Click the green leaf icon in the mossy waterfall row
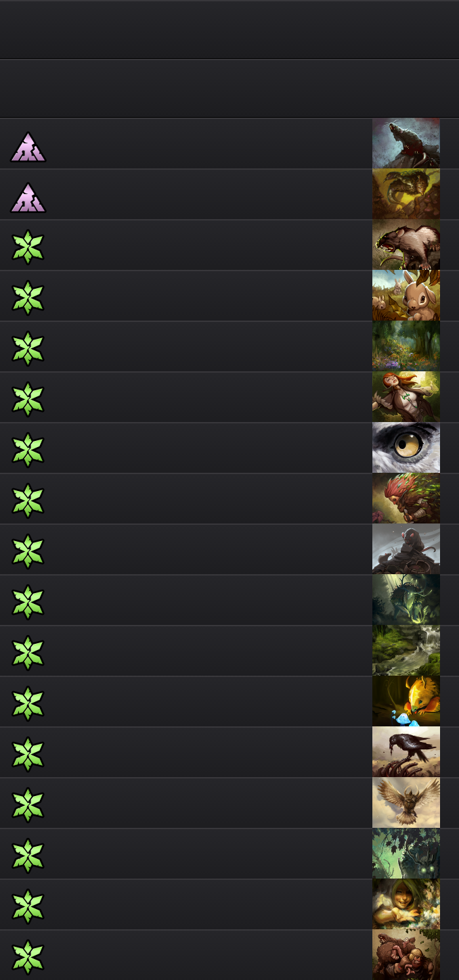Viewport: 459px width, 980px height. pos(28,653)
